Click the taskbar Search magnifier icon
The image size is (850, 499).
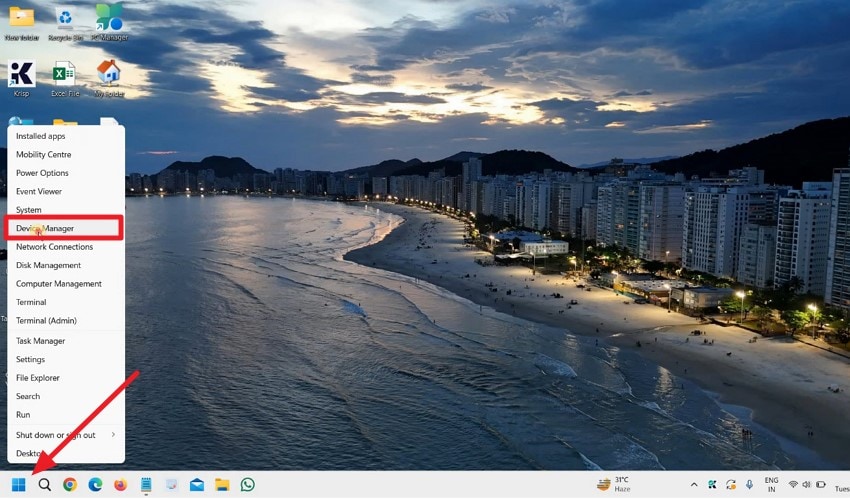[44, 484]
